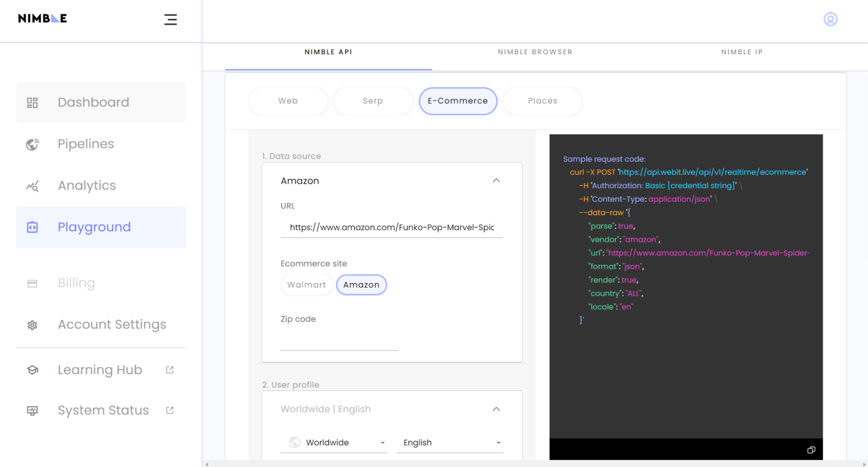Image resolution: width=868 pixels, height=467 pixels.
Task: Collapse the Amazon data source panel
Action: click(x=496, y=181)
